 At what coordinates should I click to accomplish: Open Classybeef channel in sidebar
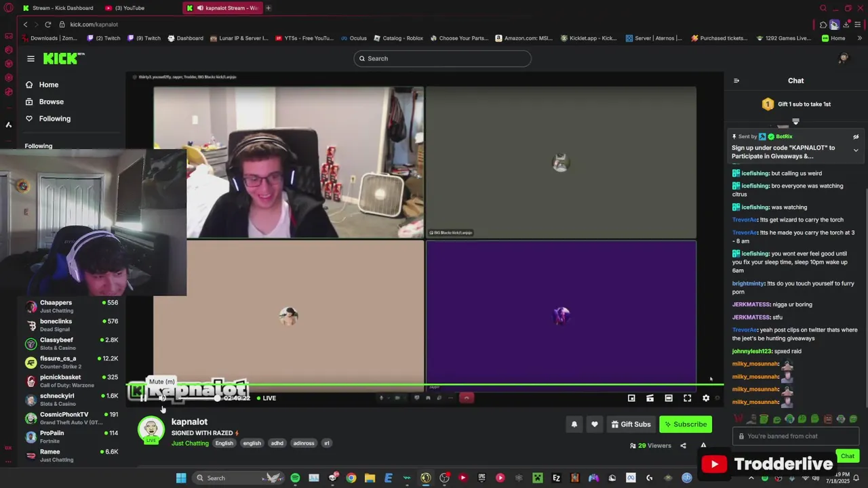pos(71,344)
